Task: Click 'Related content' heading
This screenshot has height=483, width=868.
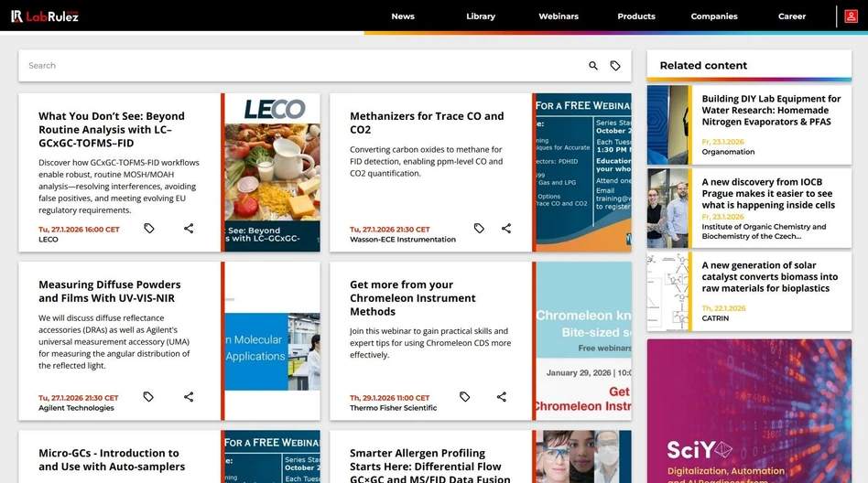Action: [x=703, y=65]
